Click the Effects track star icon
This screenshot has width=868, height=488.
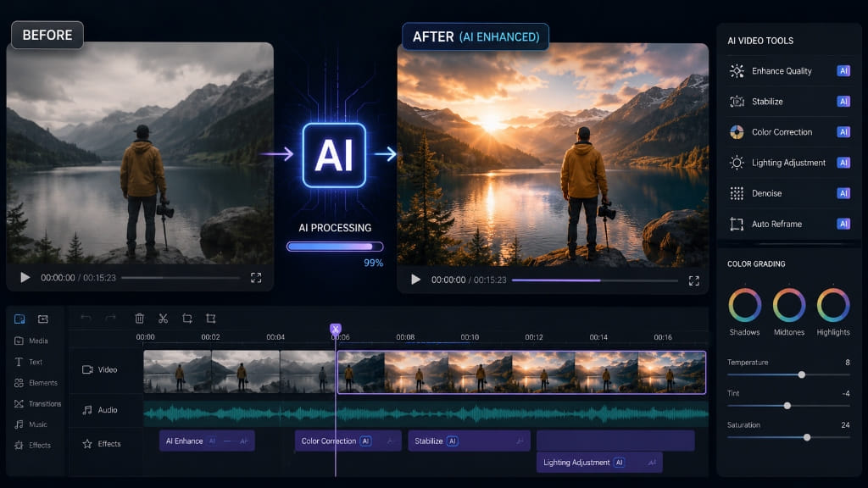click(87, 444)
